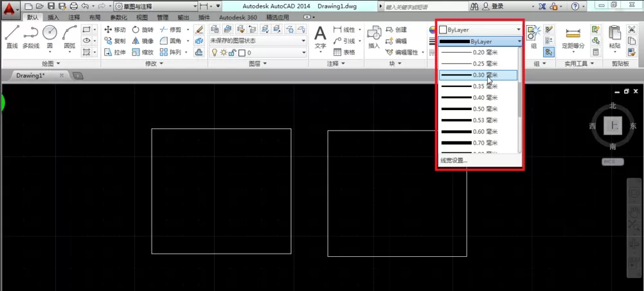The image size is (644, 291).
Task: Click the block 编辑 (Edit) tool
Action: (x=397, y=41)
